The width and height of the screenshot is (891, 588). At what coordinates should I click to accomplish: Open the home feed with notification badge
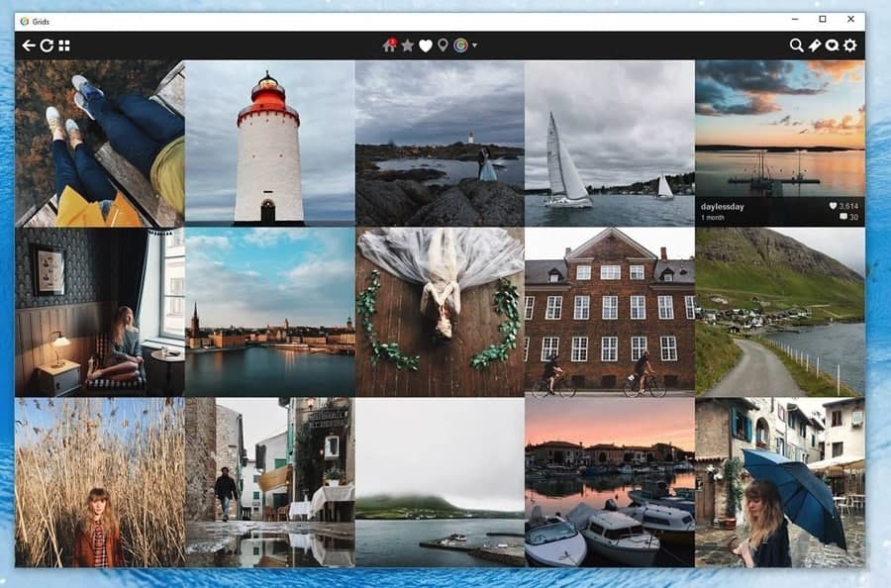[x=389, y=46]
